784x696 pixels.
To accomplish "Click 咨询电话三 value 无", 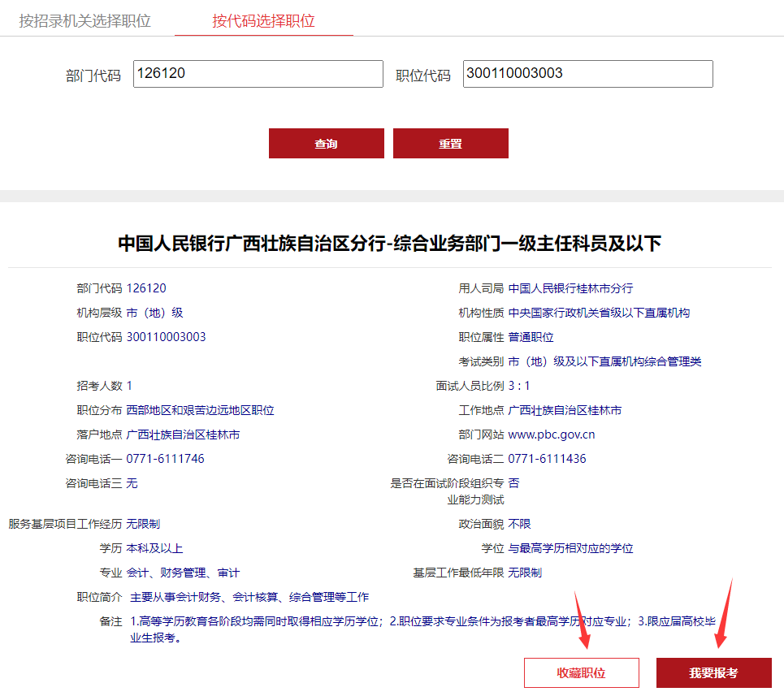I will coord(132,483).
